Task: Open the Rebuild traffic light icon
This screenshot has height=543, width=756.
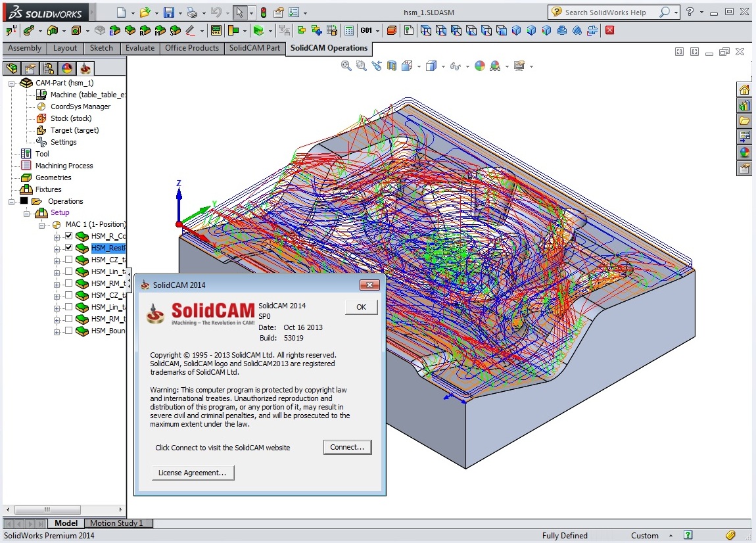Action: (264, 12)
